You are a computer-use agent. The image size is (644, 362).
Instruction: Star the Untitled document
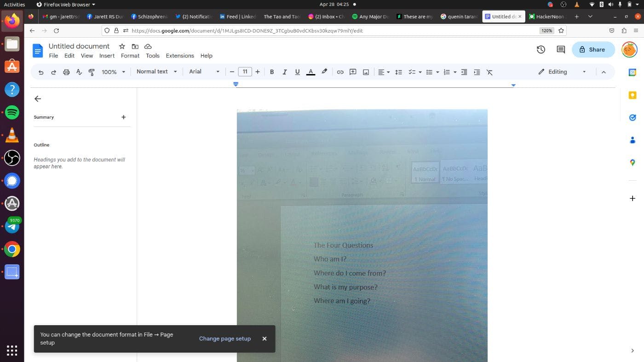pos(122,46)
